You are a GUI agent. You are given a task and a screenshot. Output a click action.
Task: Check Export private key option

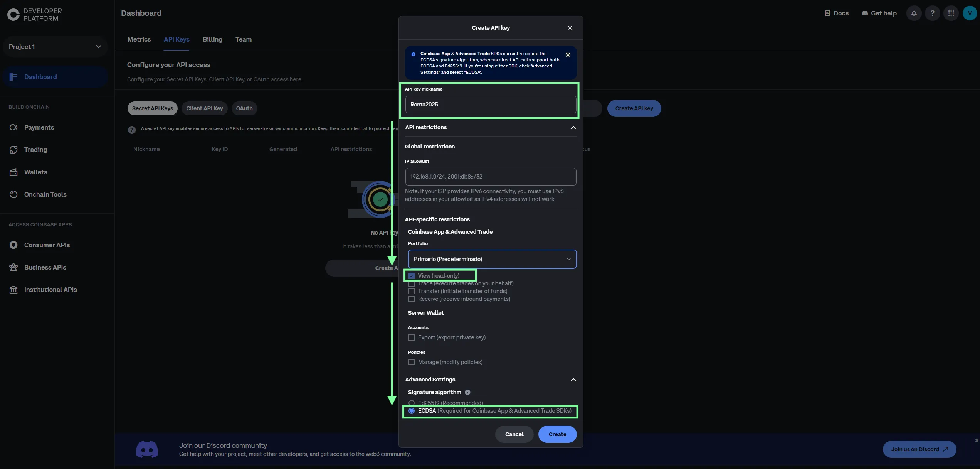click(412, 337)
